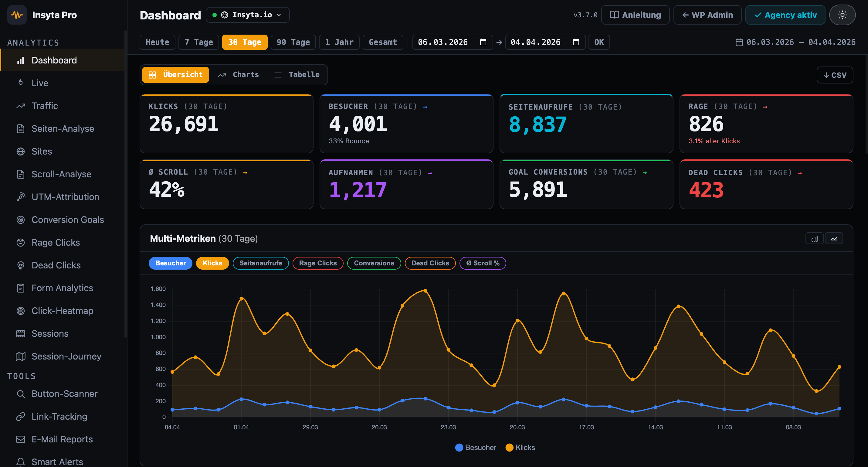Open the Scroll-Analyse section
Viewport: 868px width, 467px height.
[x=61, y=174]
